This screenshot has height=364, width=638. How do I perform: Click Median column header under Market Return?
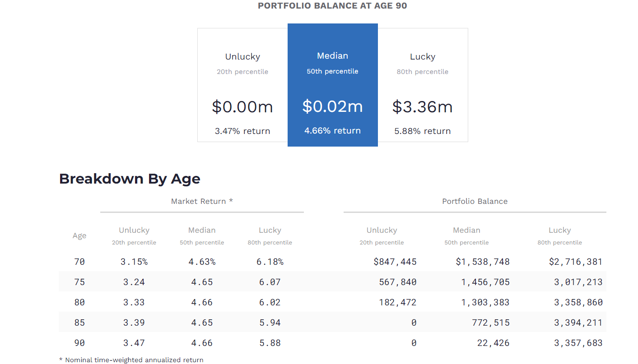pyautogui.click(x=202, y=235)
